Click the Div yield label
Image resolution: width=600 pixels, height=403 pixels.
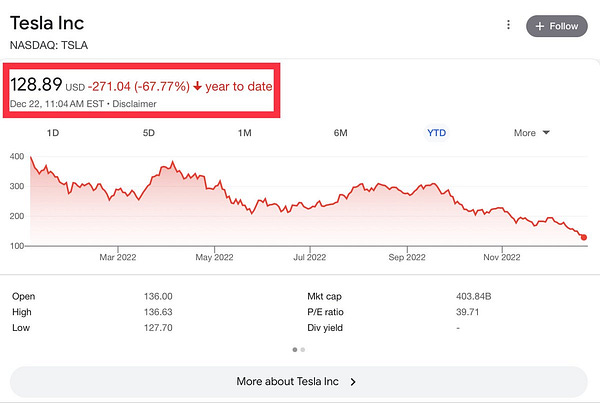[325, 328]
